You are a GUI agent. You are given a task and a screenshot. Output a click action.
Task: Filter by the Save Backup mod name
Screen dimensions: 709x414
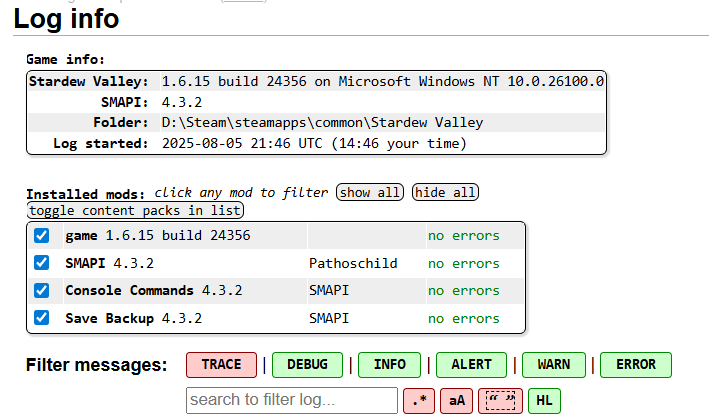coord(109,318)
